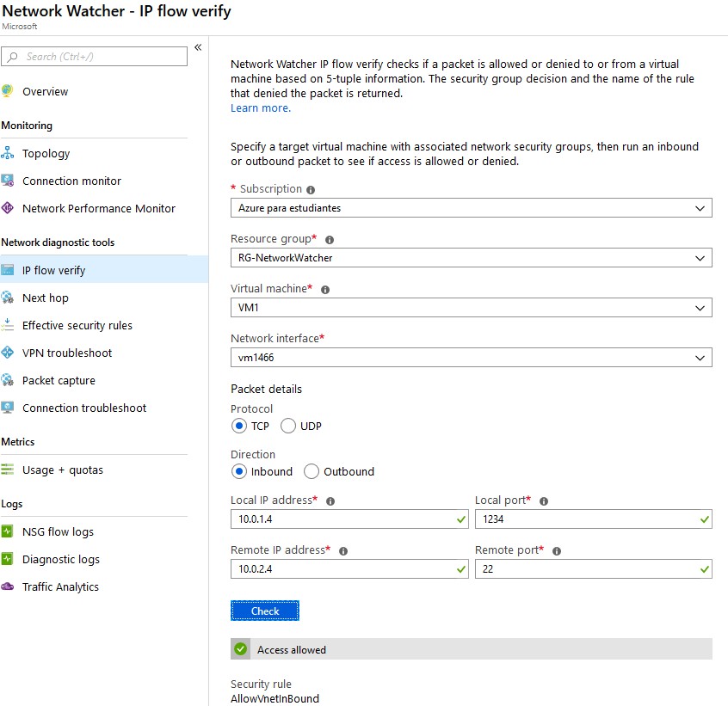The width and height of the screenshot is (728, 706).
Task: Click the Network Performance Monitor icon
Action: pyautogui.click(x=8, y=208)
